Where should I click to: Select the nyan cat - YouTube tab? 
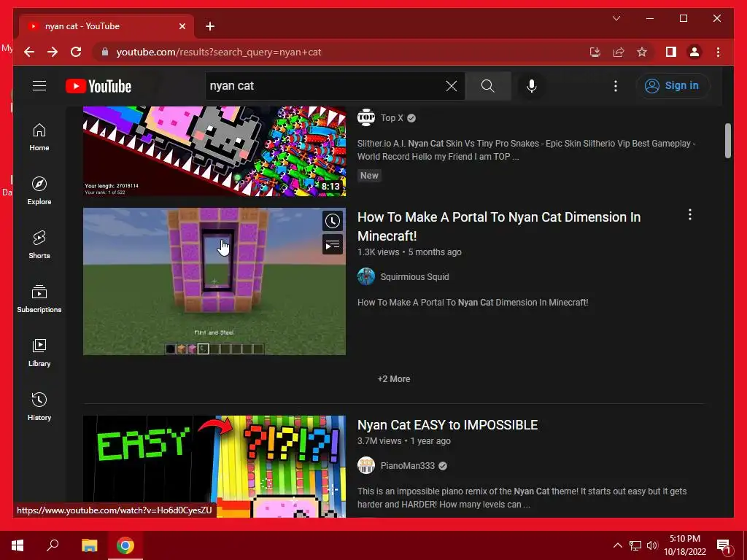pyautogui.click(x=106, y=26)
